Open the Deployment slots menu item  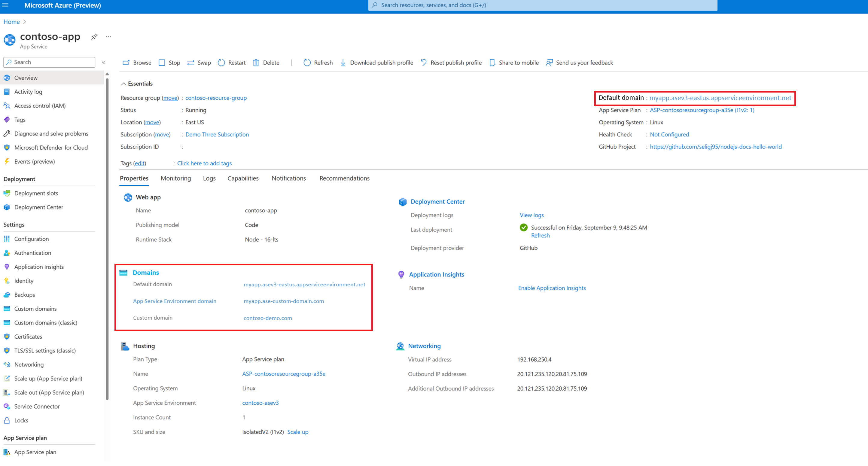point(36,193)
